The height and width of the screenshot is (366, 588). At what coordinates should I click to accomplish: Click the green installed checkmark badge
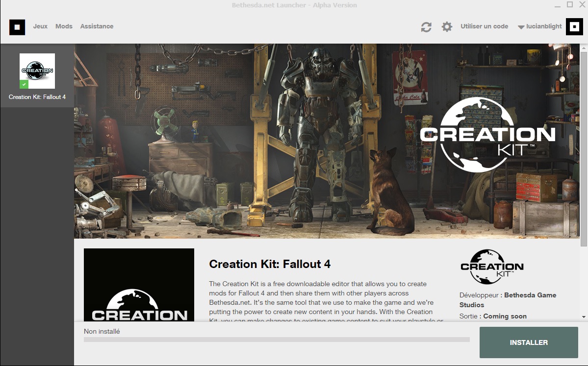(24, 85)
